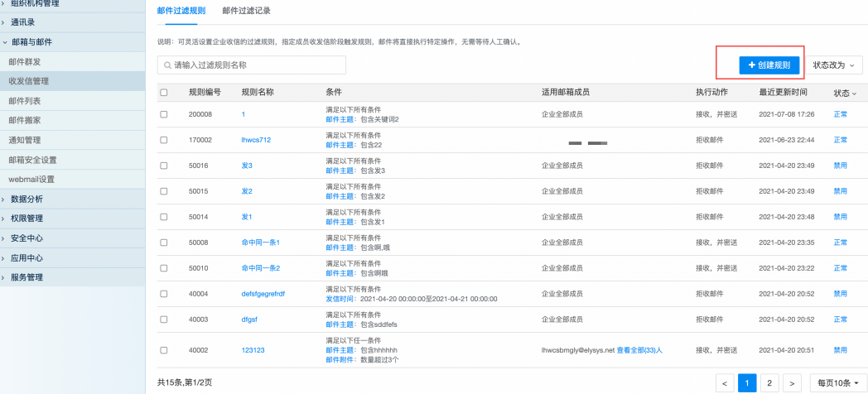Screen dimensions: 868x394
Task: Click the 最近更新时间 column header
Action: [783, 93]
